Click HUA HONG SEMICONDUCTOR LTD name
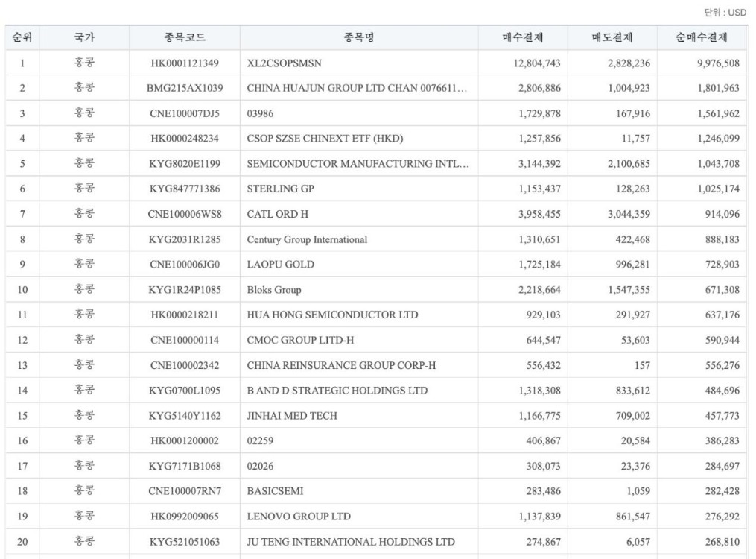Image resolution: width=756 pixels, height=559 pixels. (x=333, y=315)
